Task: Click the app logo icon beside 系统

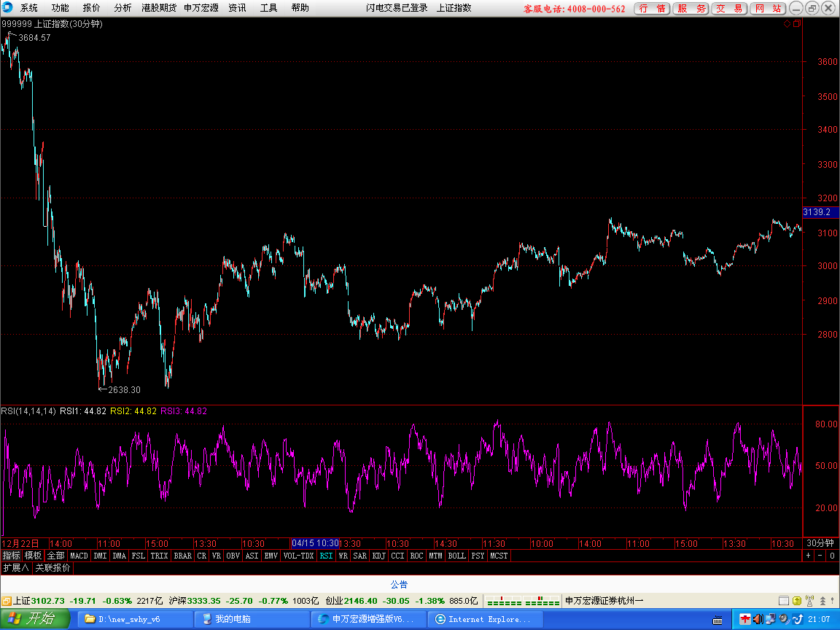Action: click(7, 7)
